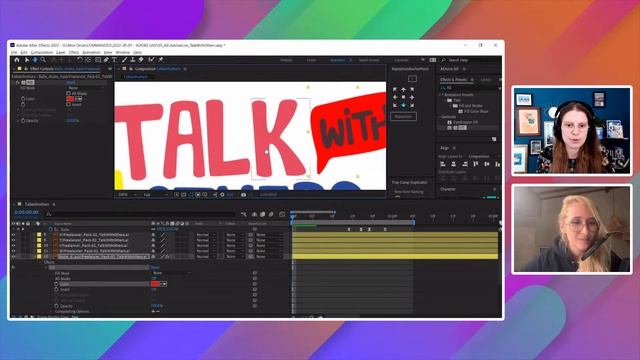Move anchor point to middle-right arrow
Viewport: 640px width, 360px height.
[412, 97]
